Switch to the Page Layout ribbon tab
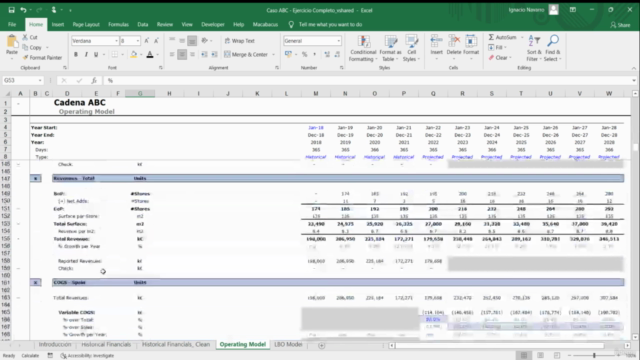Screen dimensions: 640x360 pos(86,24)
